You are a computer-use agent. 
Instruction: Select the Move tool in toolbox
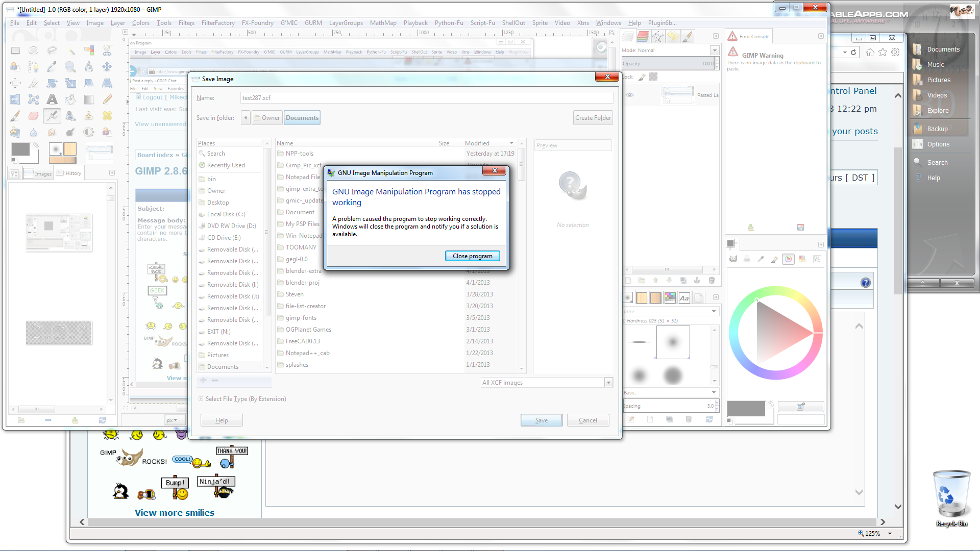click(107, 67)
